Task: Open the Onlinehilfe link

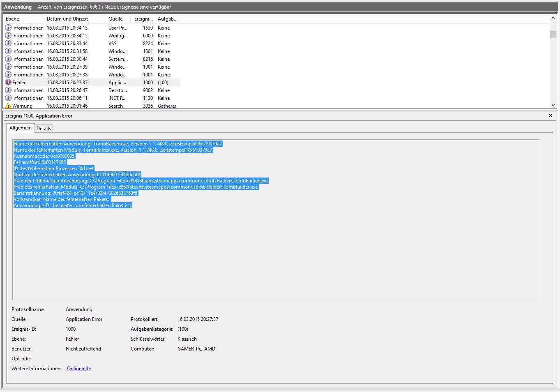Action: coord(79,369)
